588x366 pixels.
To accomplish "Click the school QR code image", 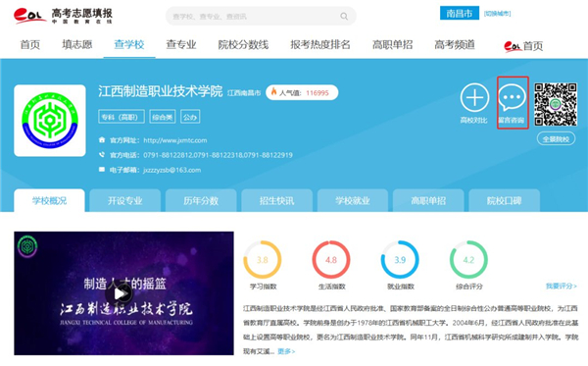I will click(x=556, y=104).
